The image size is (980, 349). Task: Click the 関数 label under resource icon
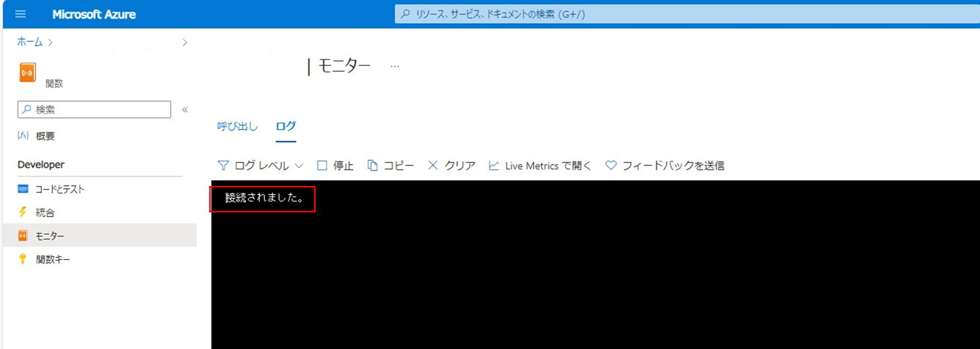point(54,84)
